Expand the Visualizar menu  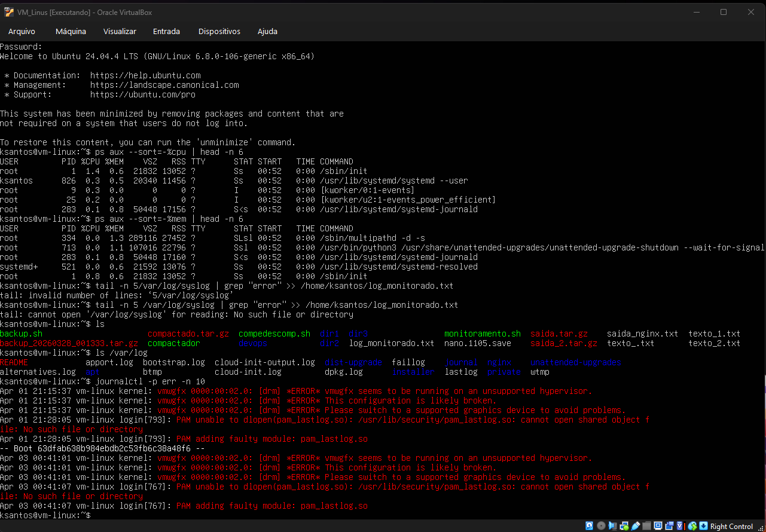tap(120, 31)
